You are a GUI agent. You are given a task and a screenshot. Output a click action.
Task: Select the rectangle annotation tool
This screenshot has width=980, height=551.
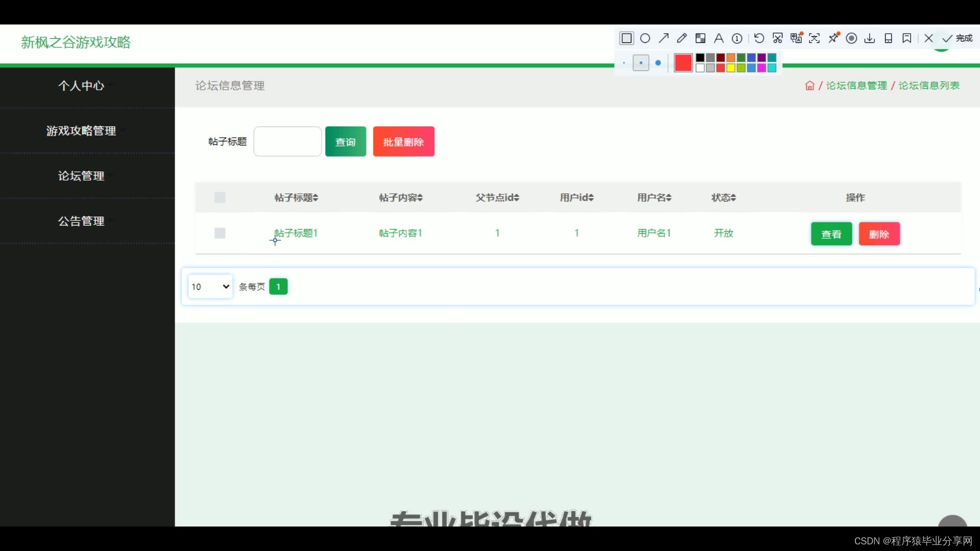coord(626,38)
